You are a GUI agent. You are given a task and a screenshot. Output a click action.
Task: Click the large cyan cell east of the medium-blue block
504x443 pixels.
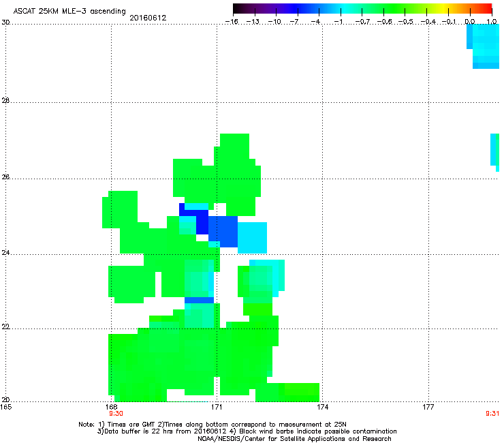click(x=252, y=238)
